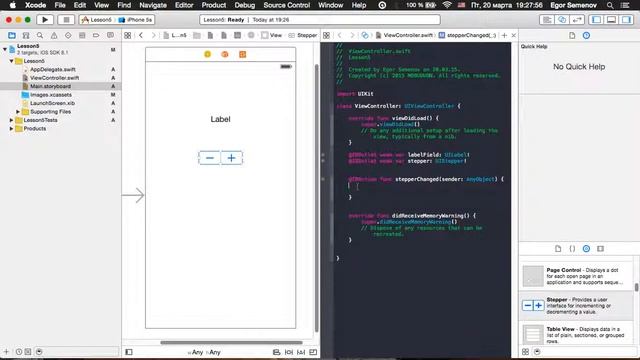The width and height of the screenshot is (640, 360).
Task: Switch to the Standard editor
Action: [547, 20]
